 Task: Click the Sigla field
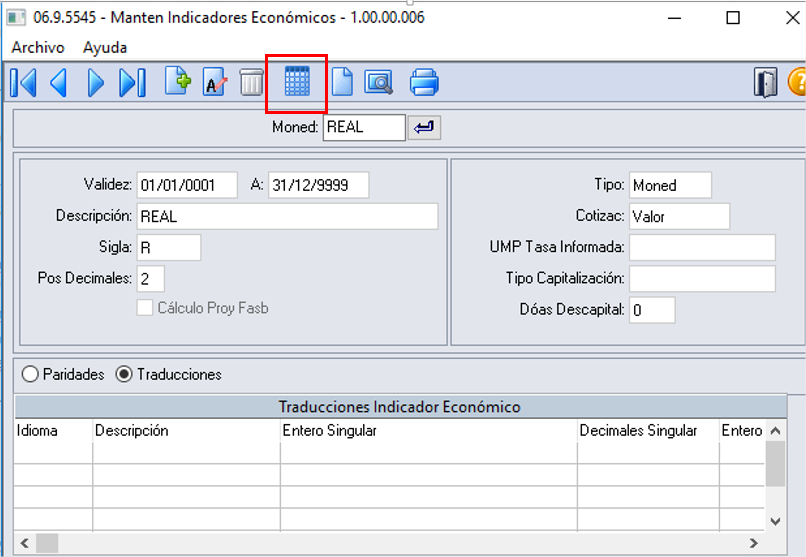pos(169,248)
